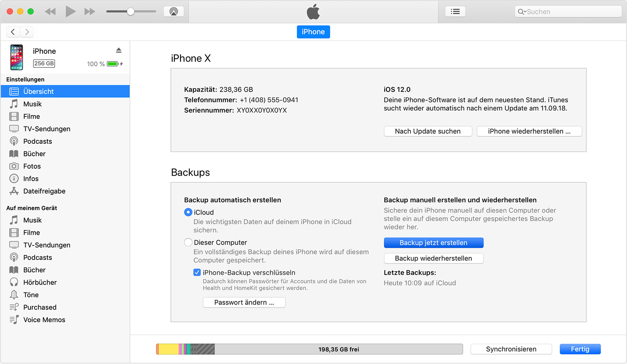Select the iCloud backup radio button
The height and width of the screenshot is (364, 627).
[188, 212]
